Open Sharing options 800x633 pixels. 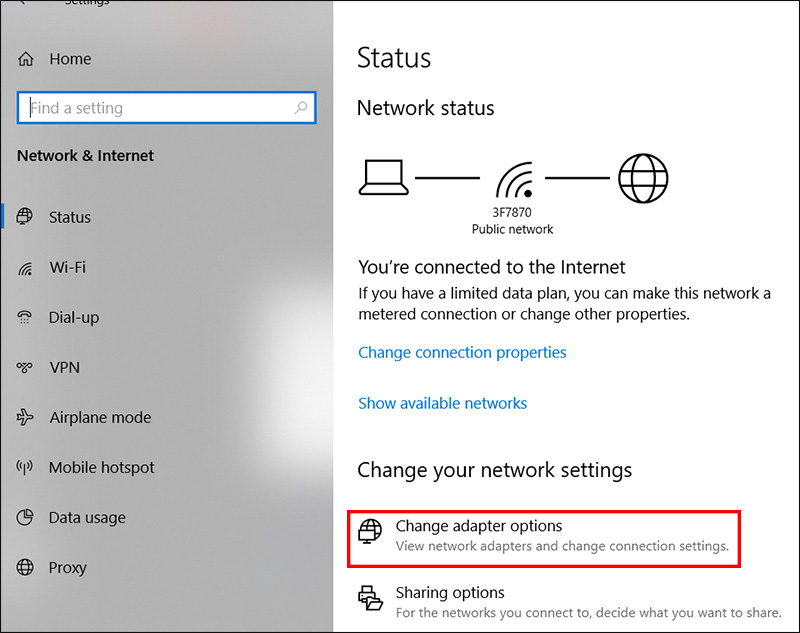coord(450,592)
